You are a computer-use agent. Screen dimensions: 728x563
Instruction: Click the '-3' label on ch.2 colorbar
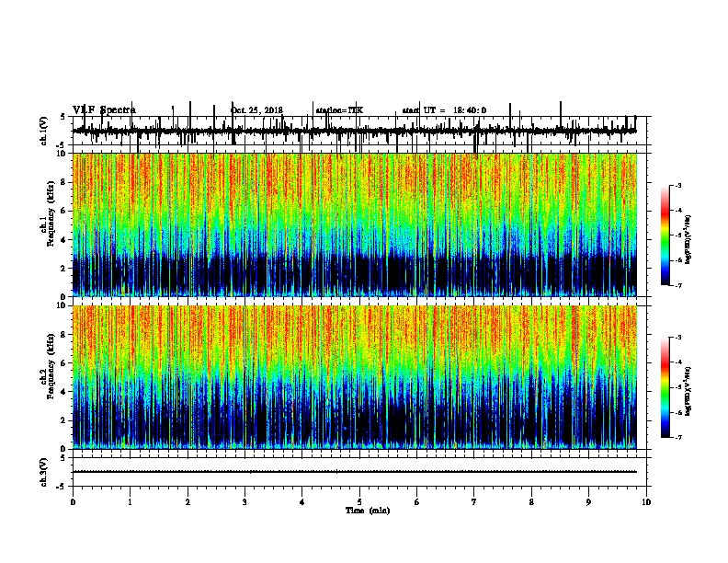pos(678,338)
